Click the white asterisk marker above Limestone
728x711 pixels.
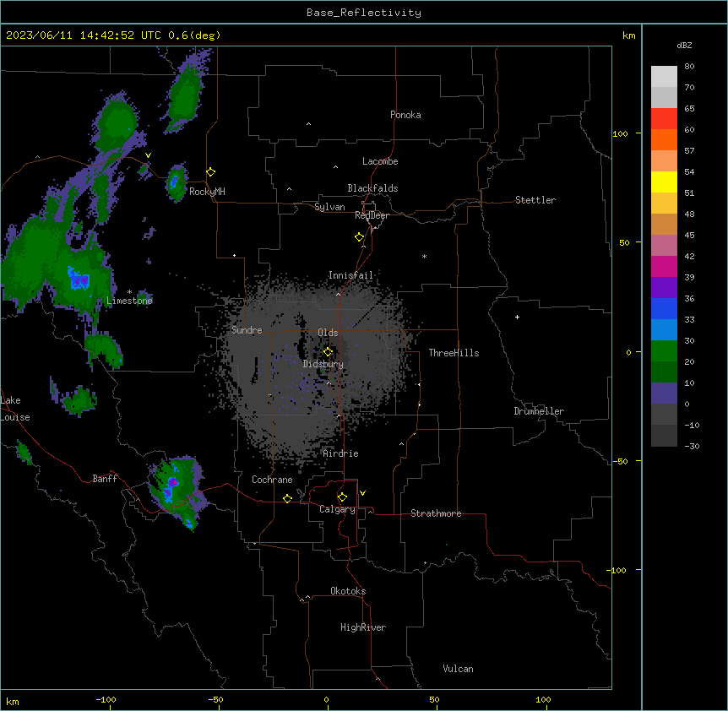[129, 292]
